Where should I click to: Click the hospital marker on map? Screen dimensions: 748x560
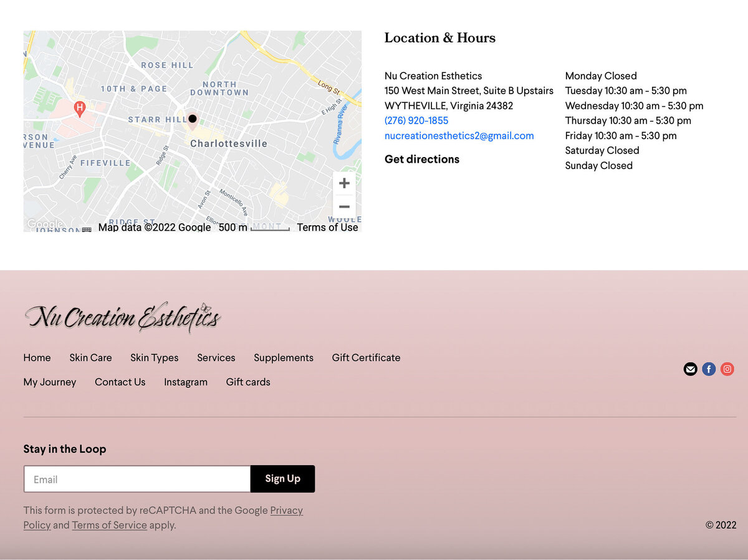coord(79,109)
